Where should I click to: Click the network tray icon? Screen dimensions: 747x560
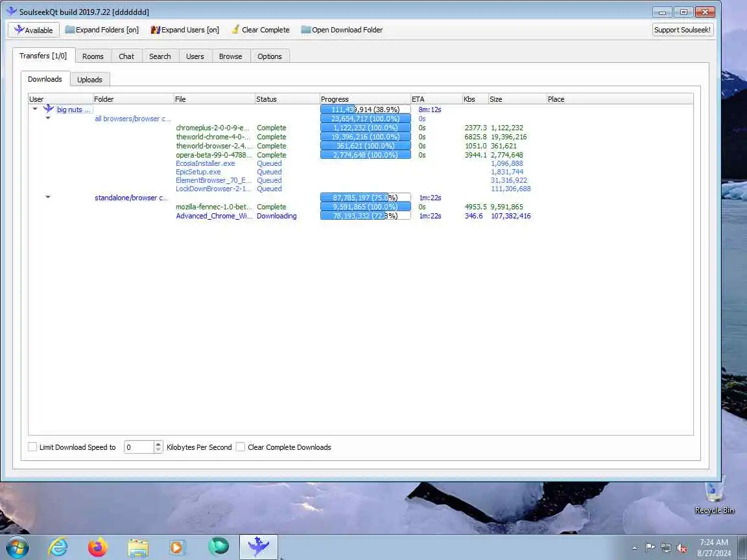coord(665,548)
